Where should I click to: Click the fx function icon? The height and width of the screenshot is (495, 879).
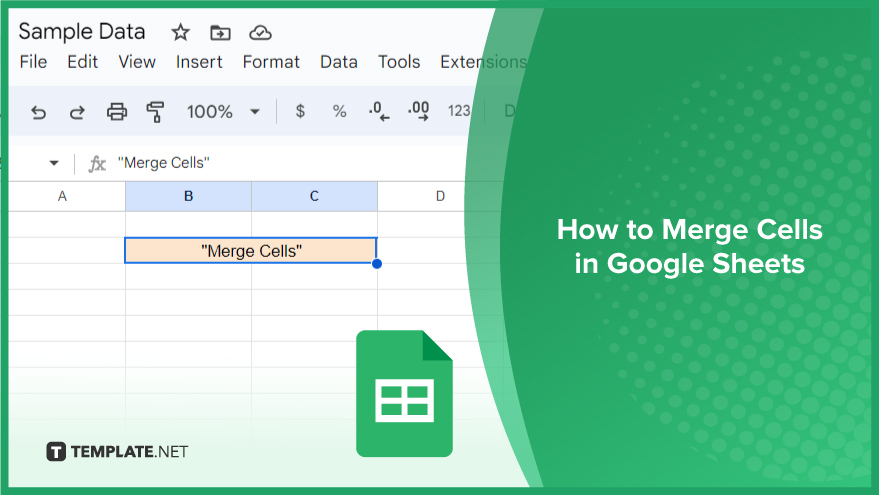[96, 164]
